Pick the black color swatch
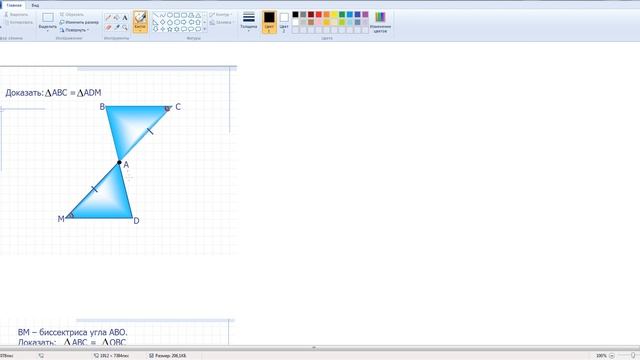640x360 pixels. (x=295, y=14)
